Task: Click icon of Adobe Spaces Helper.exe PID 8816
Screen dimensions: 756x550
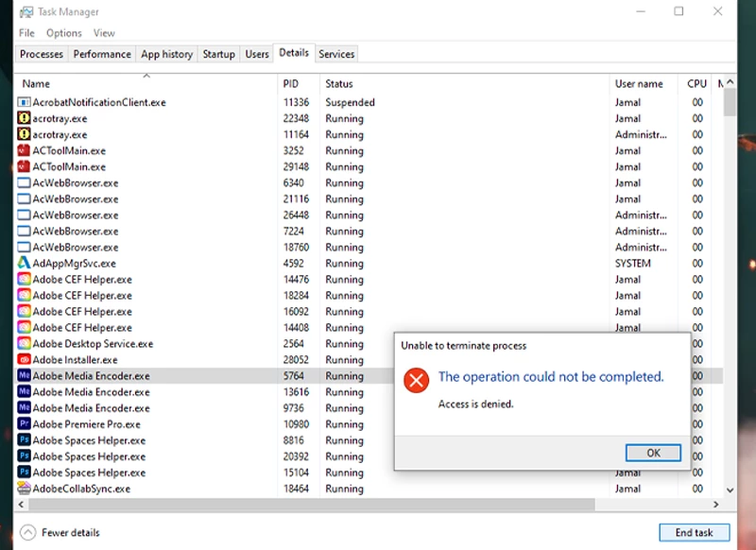Action: tap(24, 440)
